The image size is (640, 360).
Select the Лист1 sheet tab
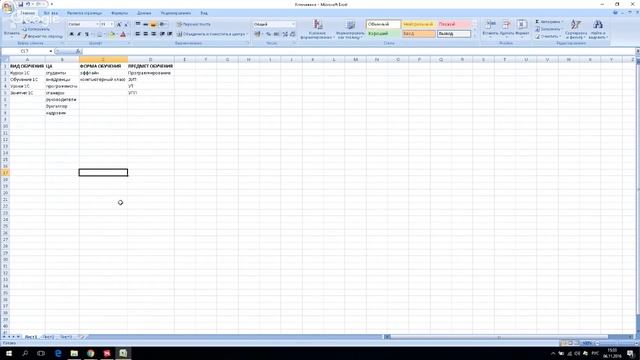point(31,337)
